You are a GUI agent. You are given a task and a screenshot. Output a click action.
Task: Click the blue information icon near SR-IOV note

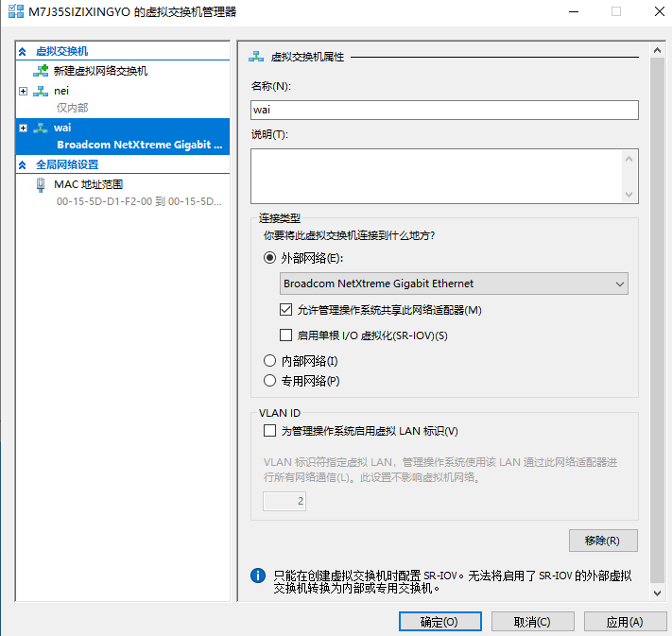click(257, 576)
